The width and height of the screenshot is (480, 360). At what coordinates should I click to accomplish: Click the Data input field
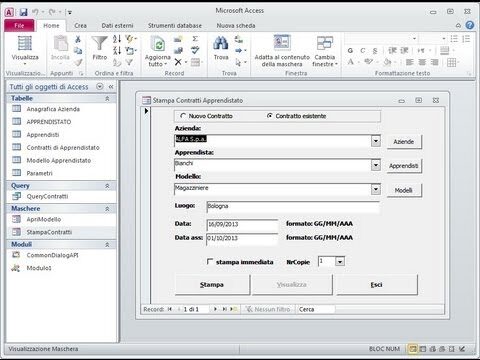click(x=242, y=225)
